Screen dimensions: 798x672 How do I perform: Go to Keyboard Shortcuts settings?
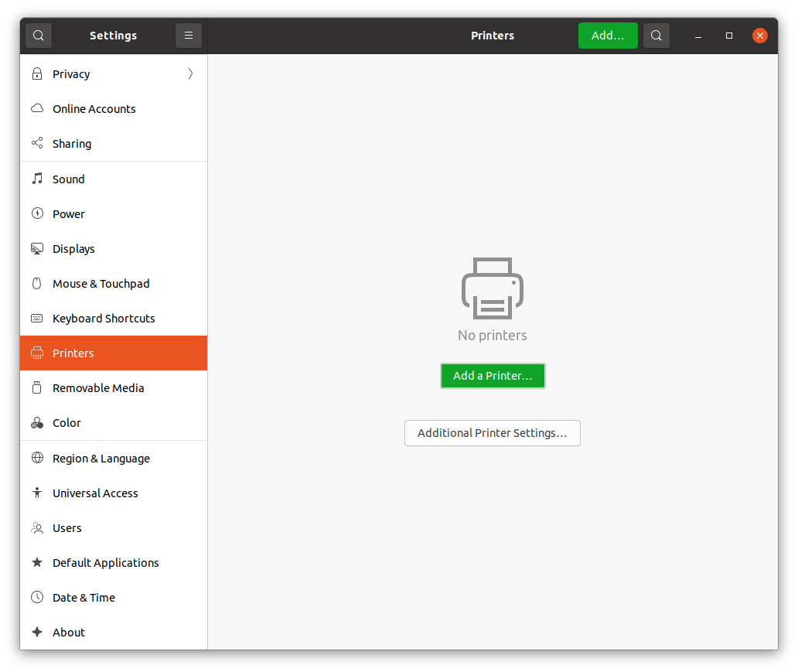(x=104, y=319)
